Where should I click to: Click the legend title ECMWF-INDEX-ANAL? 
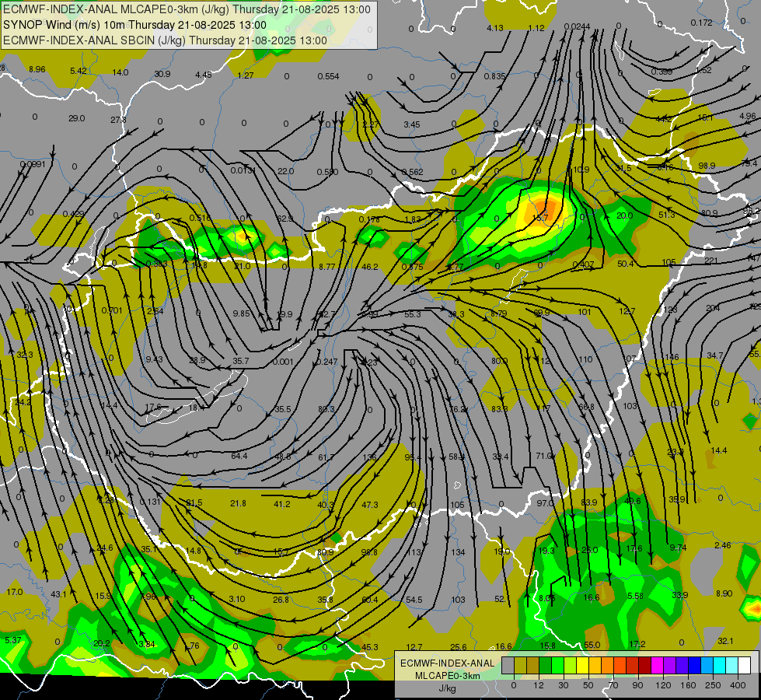pyautogui.click(x=447, y=663)
